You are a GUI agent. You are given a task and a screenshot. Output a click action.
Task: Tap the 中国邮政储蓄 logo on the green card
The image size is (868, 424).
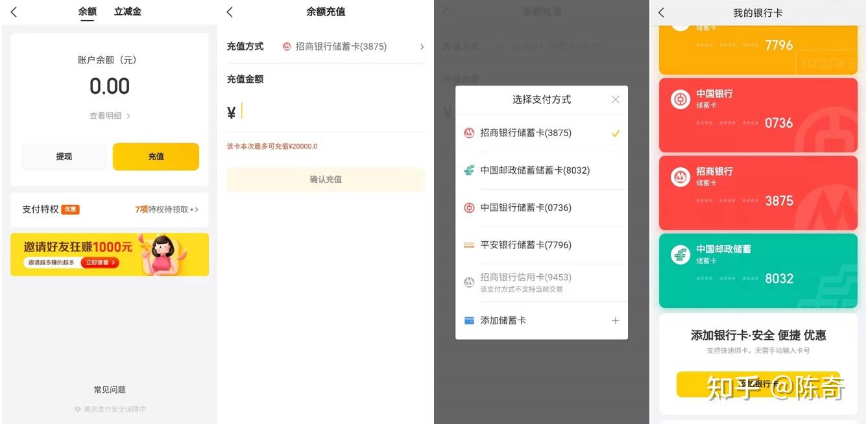(x=680, y=254)
